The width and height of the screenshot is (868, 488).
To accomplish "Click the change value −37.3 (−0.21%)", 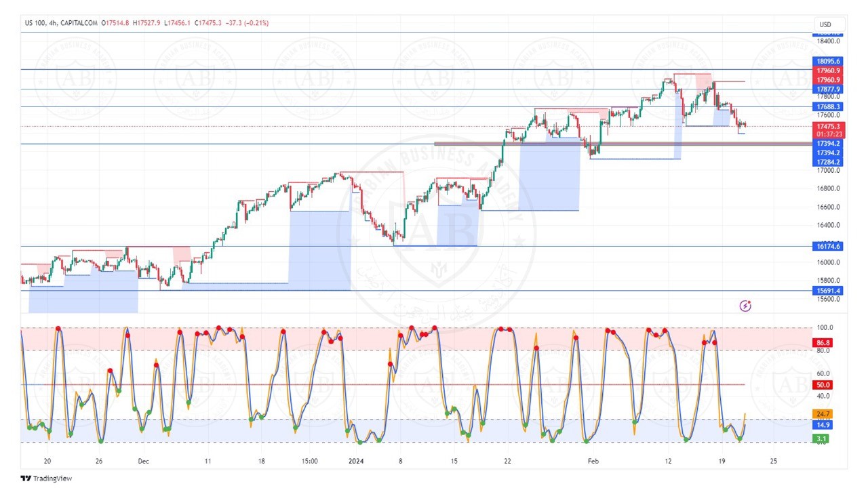I will (247, 23).
